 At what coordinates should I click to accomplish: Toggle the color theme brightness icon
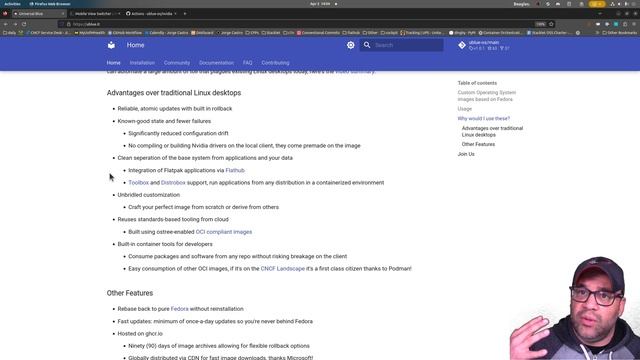(351, 45)
